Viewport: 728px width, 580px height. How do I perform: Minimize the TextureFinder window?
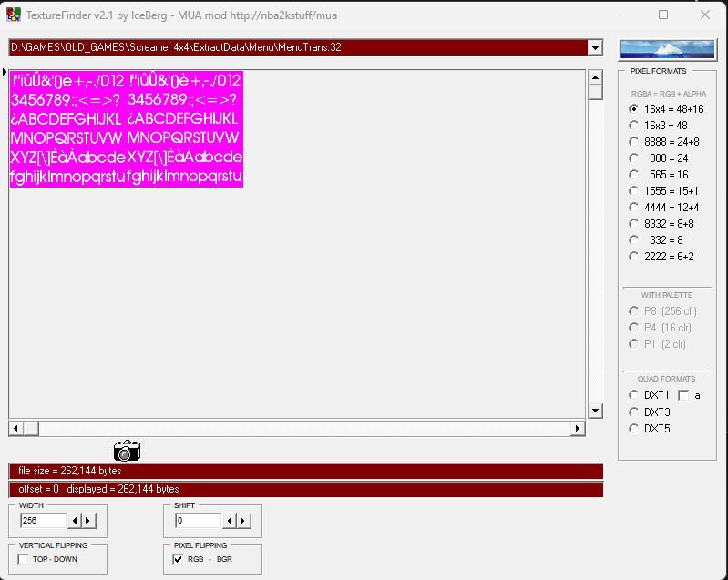[x=622, y=15]
